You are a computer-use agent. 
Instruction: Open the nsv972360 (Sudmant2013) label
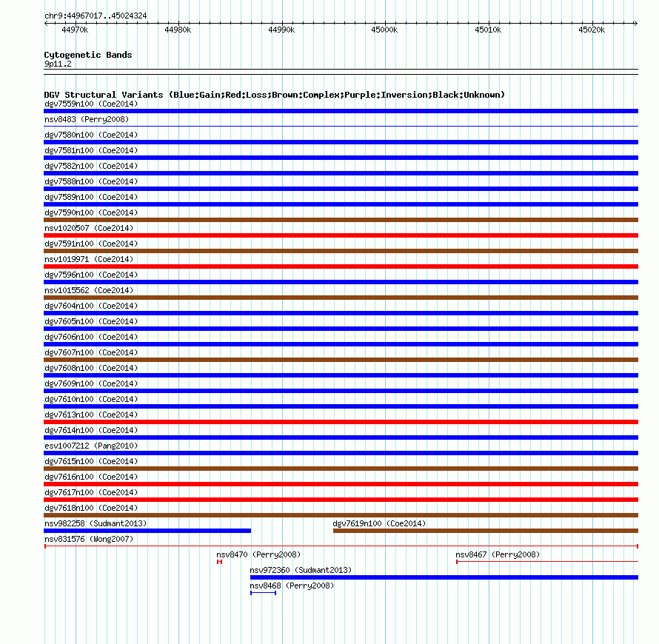tap(301, 570)
